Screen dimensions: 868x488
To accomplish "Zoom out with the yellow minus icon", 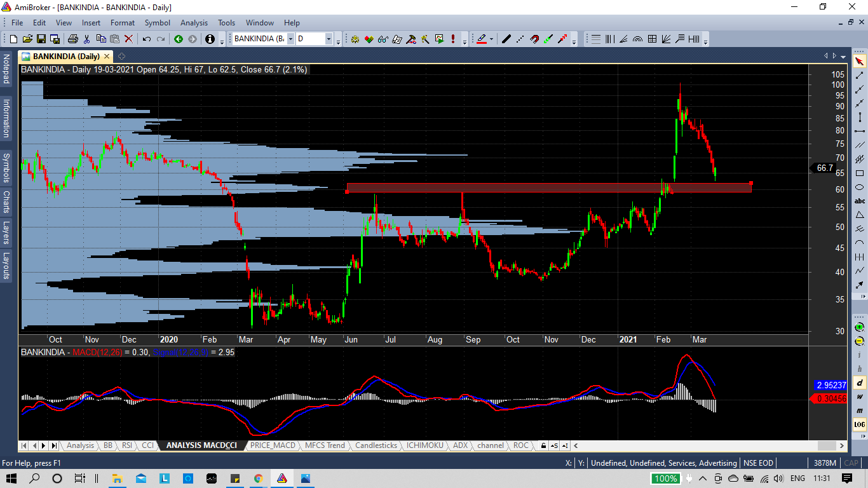I will [x=860, y=341].
